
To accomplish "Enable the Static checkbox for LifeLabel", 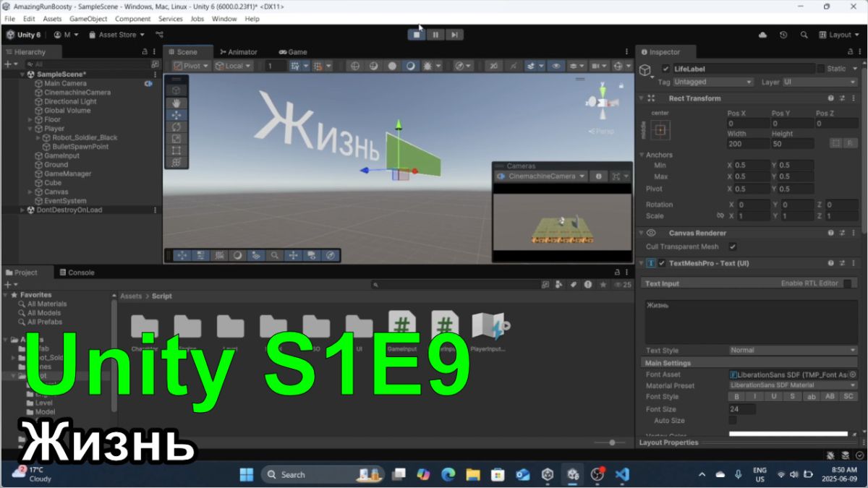I will pyautogui.click(x=820, y=69).
